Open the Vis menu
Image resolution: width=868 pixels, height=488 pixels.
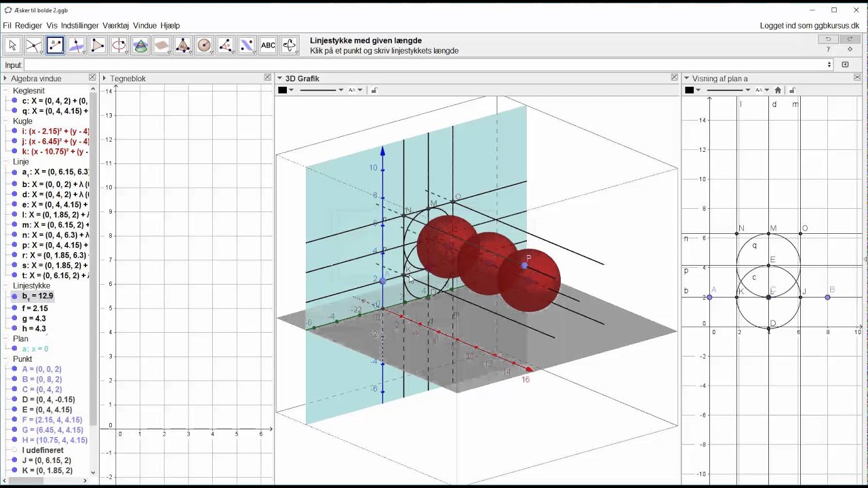coord(52,26)
